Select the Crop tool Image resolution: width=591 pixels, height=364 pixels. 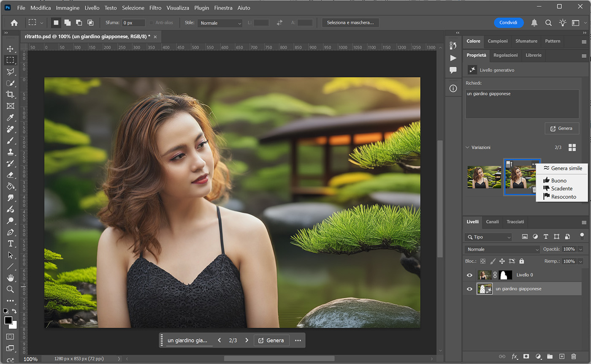point(11,94)
